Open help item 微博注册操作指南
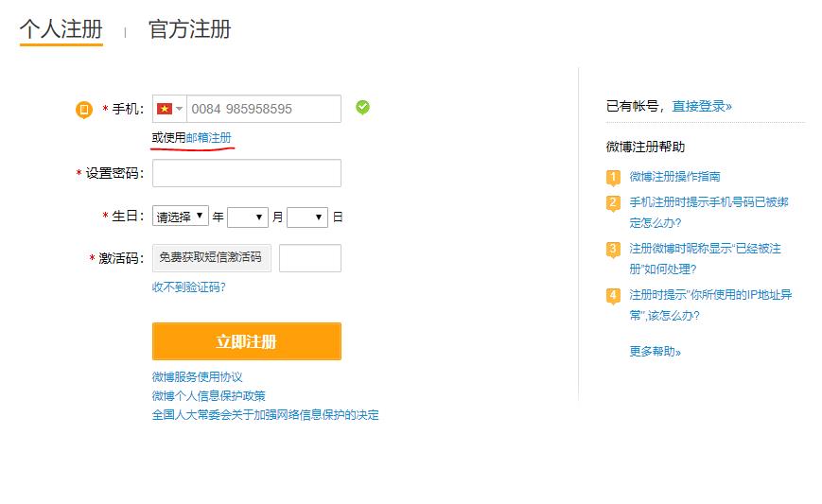 coord(674,177)
